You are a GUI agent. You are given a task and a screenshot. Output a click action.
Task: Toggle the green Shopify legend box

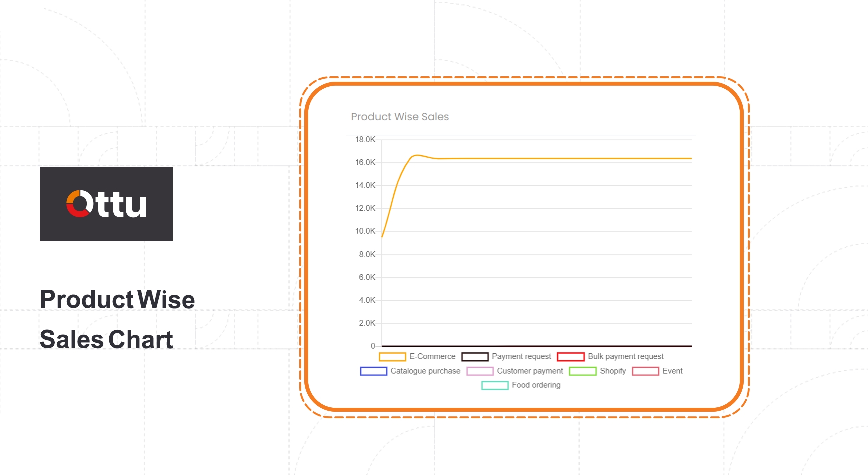[x=583, y=371]
